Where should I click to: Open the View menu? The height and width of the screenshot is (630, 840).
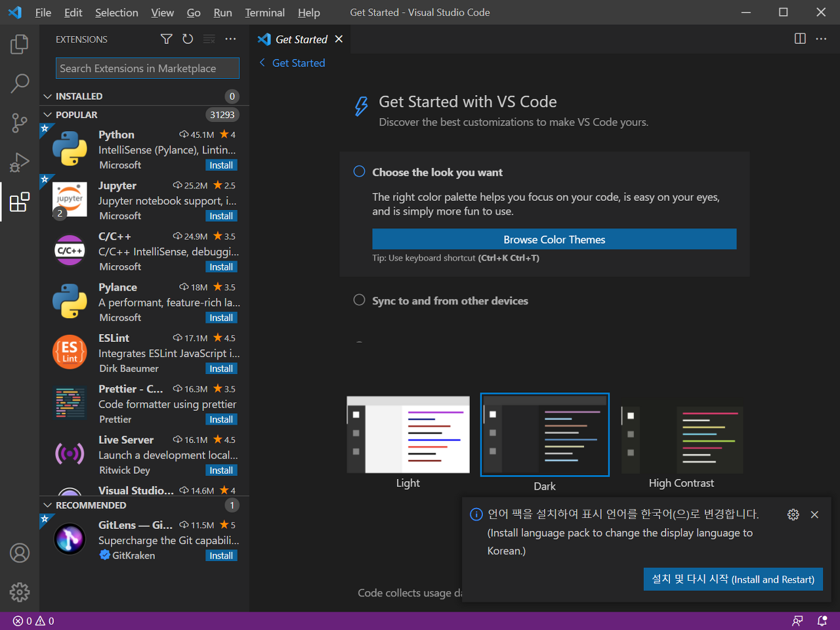[x=163, y=12]
